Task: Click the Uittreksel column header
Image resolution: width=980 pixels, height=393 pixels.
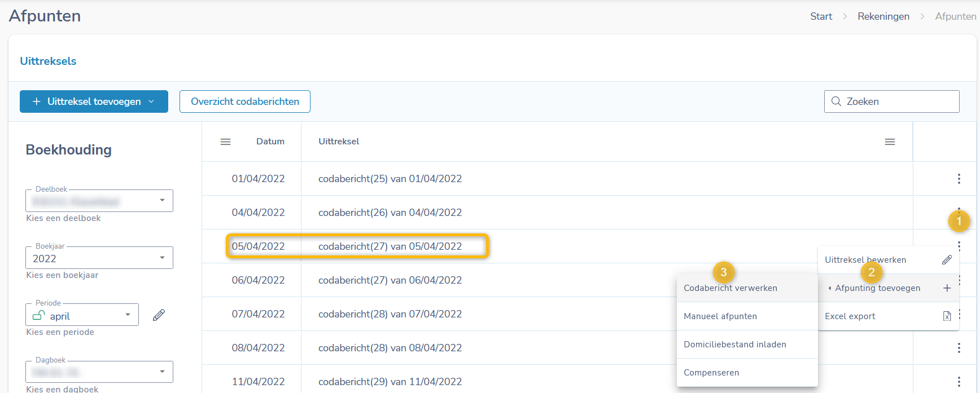Action: coord(339,142)
